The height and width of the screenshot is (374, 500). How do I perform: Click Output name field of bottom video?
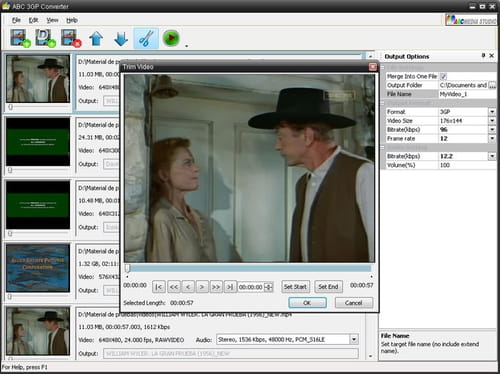click(231, 354)
